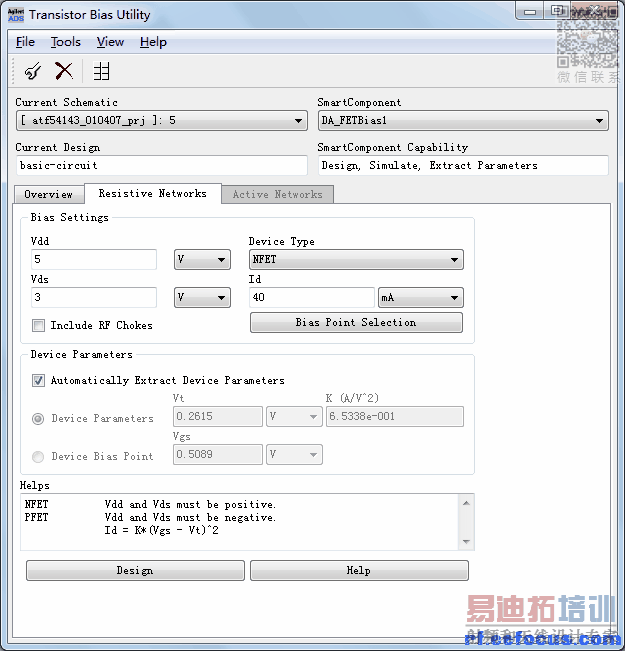
Task: Click the K (A/V^2) value field
Action: click(x=395, y=416)
